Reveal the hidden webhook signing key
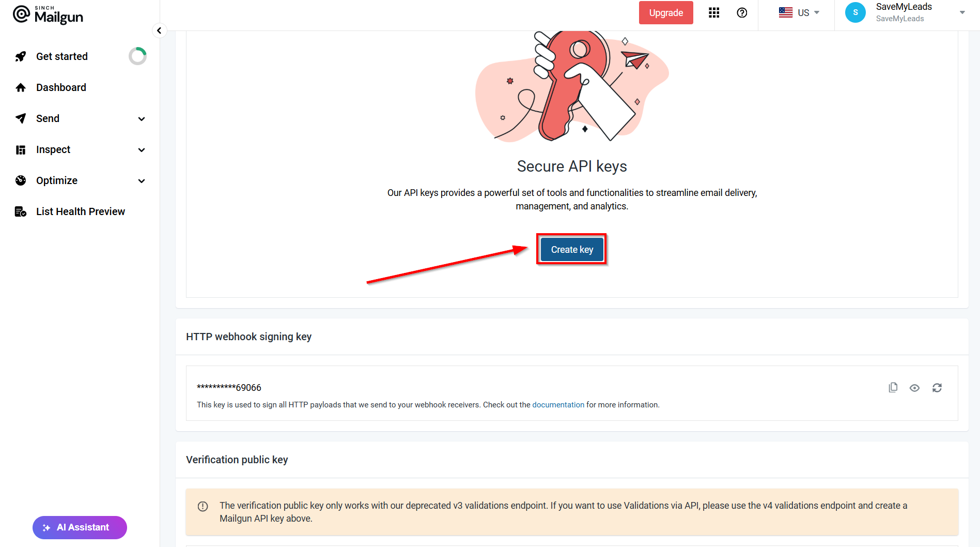 pyautogui.click(x=914, y=388)
